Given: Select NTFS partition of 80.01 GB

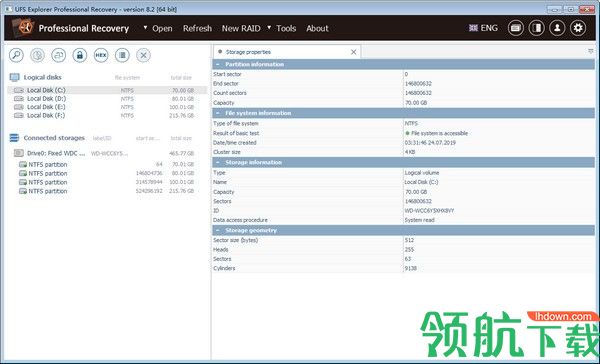Looking at the screenshot, I should pyautogui.click(x=107, y=173).
